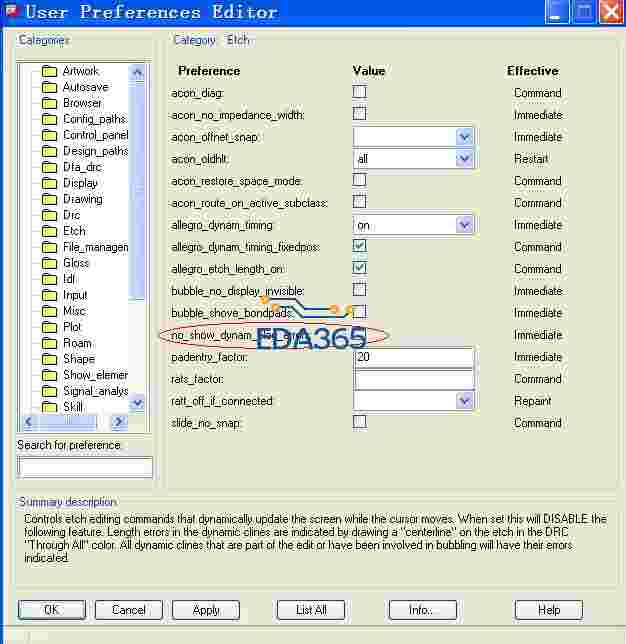The image size is (626, 644).
Task: Open acon_offnet_snap value dropdown
Action: click(x=465, y=137)
